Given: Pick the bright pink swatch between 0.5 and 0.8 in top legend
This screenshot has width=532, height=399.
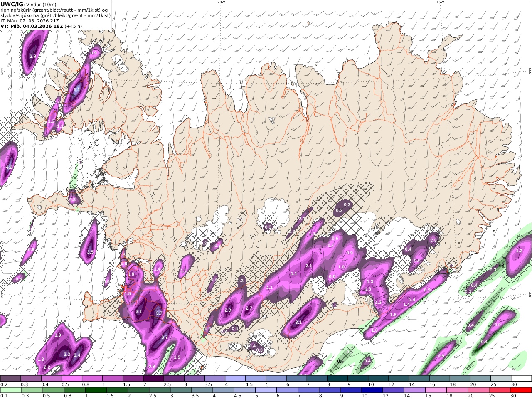Looking at the screenshot, I should pos(71,379).
